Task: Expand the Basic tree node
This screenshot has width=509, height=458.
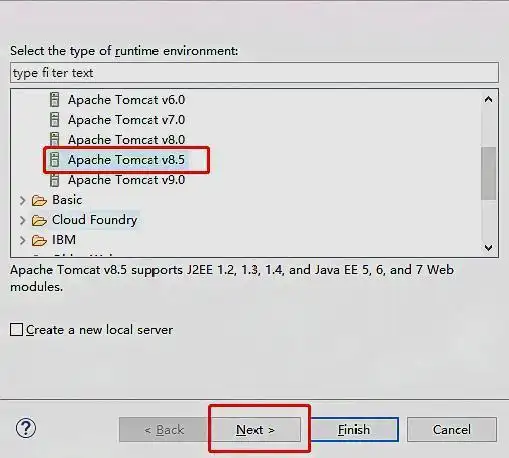Action: coord(22,200)
